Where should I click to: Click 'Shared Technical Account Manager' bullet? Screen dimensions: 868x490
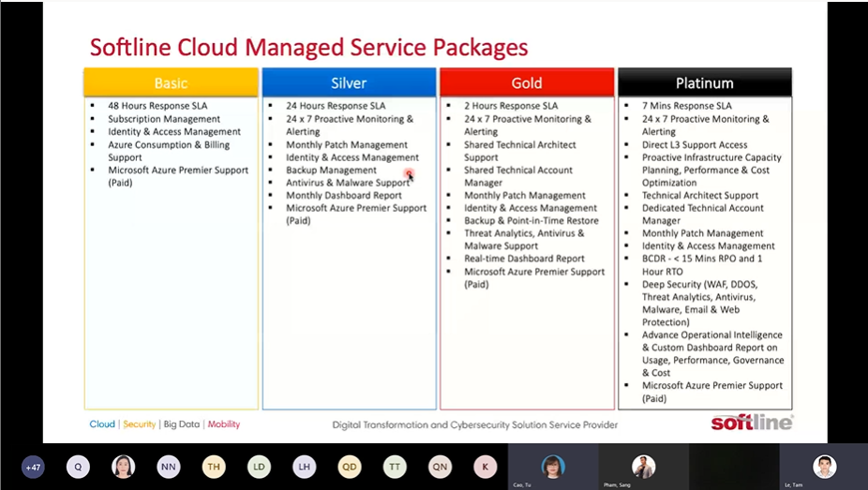(x=518, y=176)
